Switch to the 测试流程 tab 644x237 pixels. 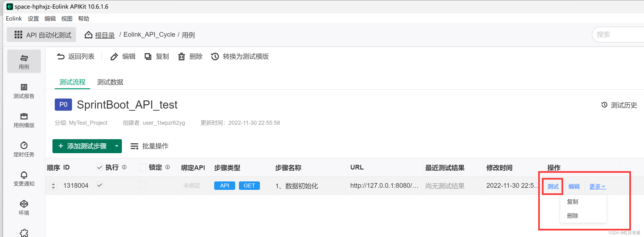tap(72, 82)
